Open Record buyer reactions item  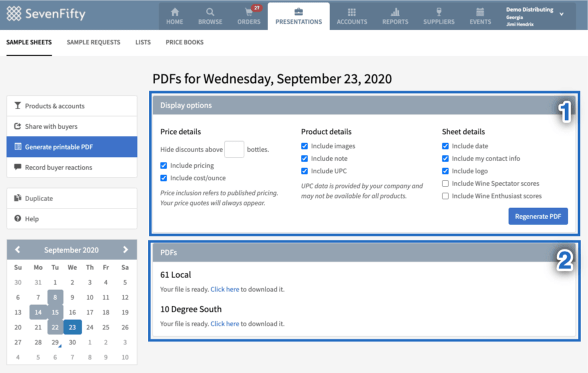(x=71, y=167)
